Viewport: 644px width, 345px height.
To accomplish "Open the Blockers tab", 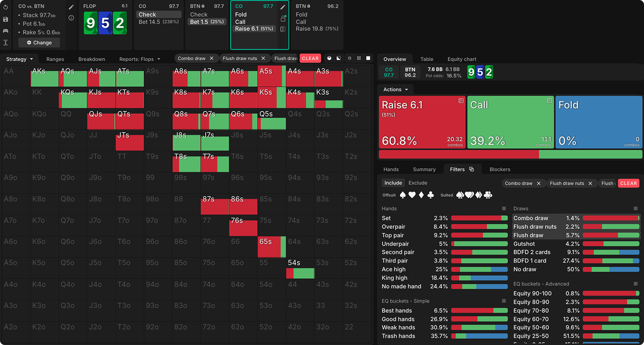I will pyautogui.click(x=499, y=169).
